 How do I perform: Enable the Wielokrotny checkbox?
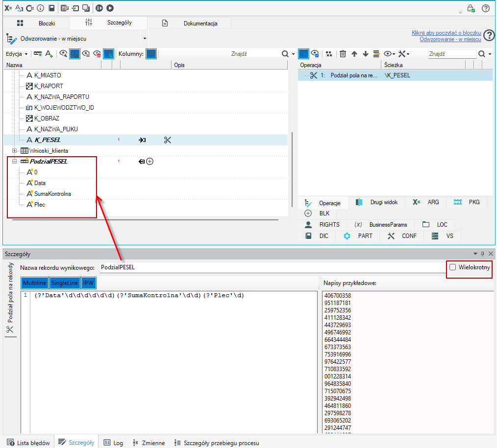[452, 267]
